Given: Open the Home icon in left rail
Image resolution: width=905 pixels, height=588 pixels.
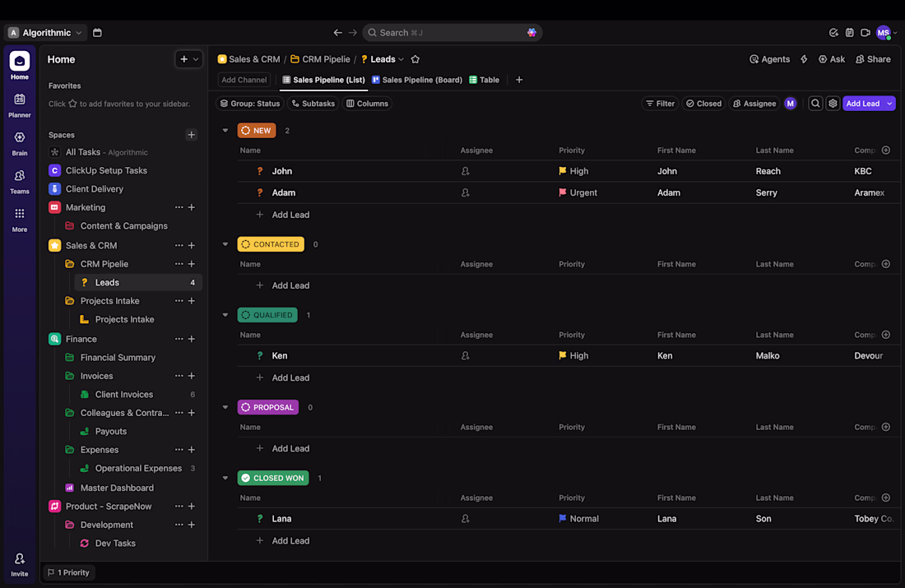Looking at the screenshot, I should coord(19,61).
